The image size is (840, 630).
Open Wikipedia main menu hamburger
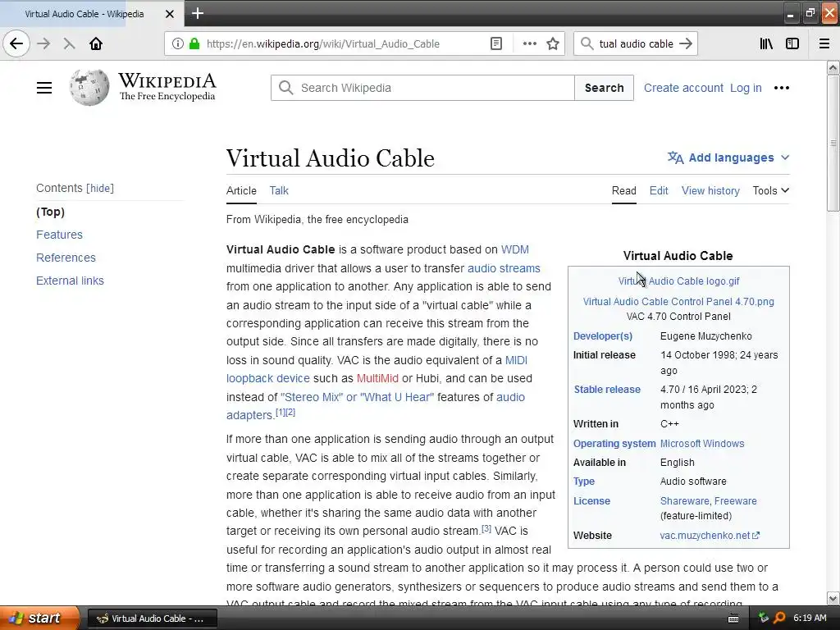(x=44, y=88)
